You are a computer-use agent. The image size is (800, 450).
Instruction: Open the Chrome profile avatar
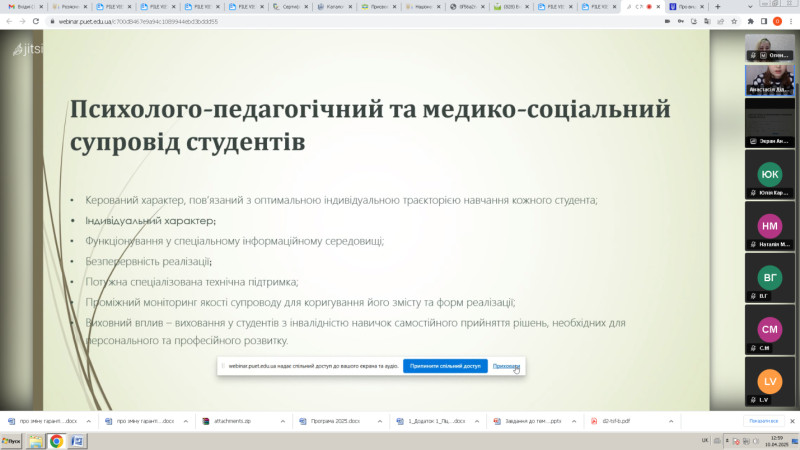pyautogui.click(x=776, y=20)
